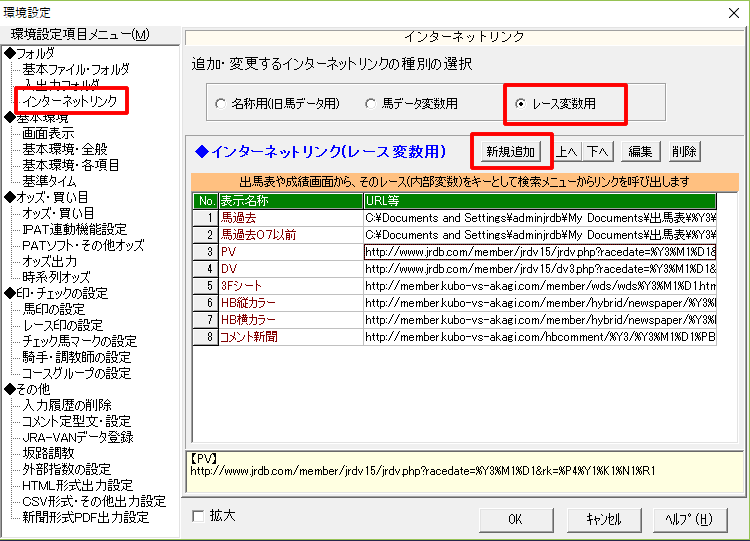Screen dimensions: 750x541
Task: Select the 馬過去07以前 link row
Action: pyautogui.click(x=454, y=235)
